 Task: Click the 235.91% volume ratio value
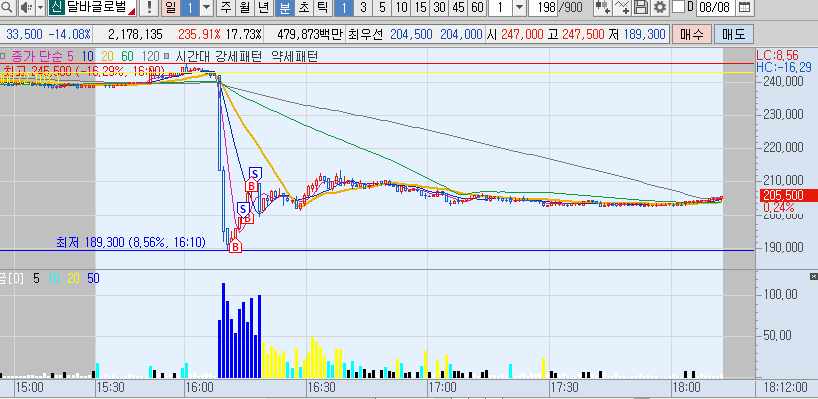click(x=199, y=34)
